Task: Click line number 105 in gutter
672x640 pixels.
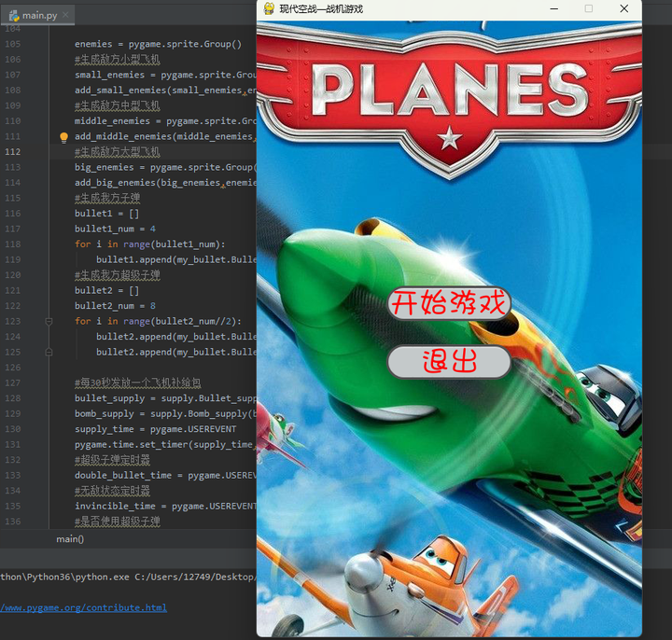Action: click(13, 44)
